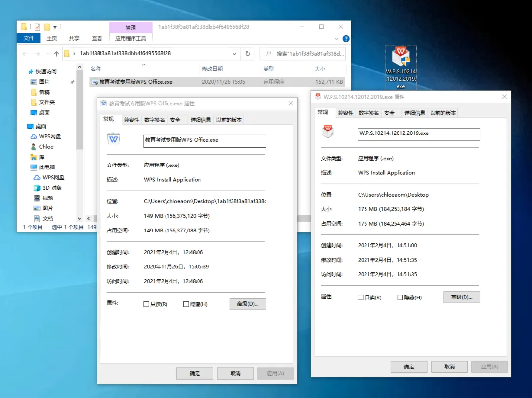Select 此电脑 (This PC) in the sidebar
532x398 pixels.
tap(43, 167)
